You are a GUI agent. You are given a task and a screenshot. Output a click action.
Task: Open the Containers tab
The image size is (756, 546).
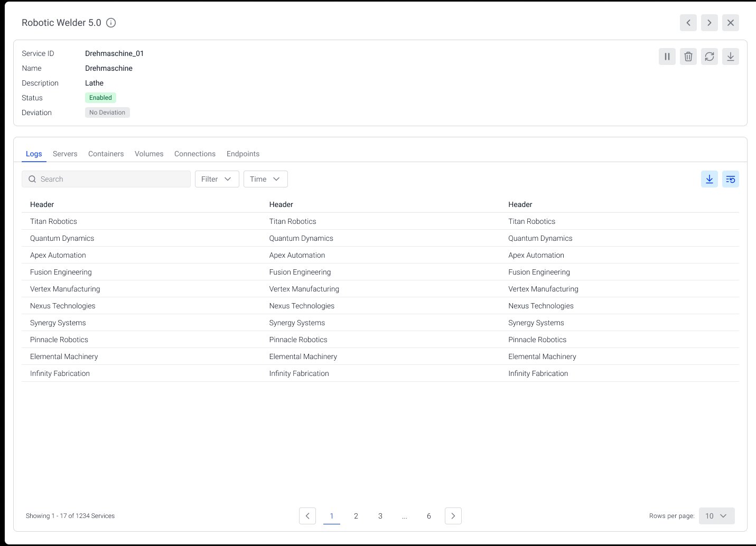[x=106, y=154]
